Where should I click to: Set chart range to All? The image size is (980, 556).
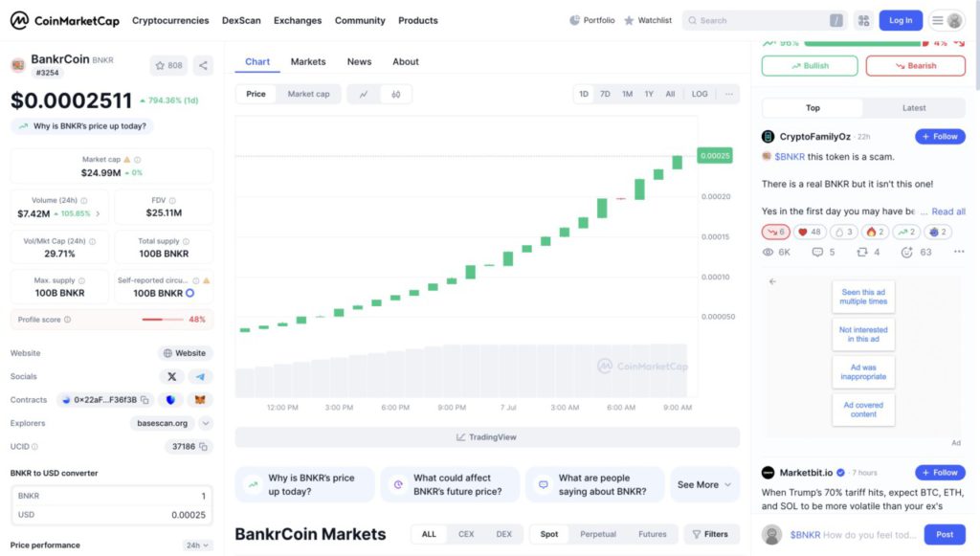[x=670, y=95]
